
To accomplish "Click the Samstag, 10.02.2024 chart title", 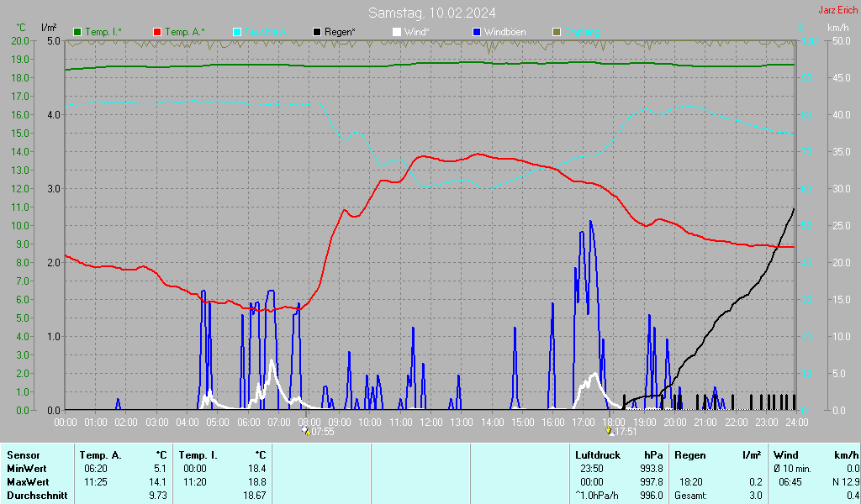I will click(431, 13).
